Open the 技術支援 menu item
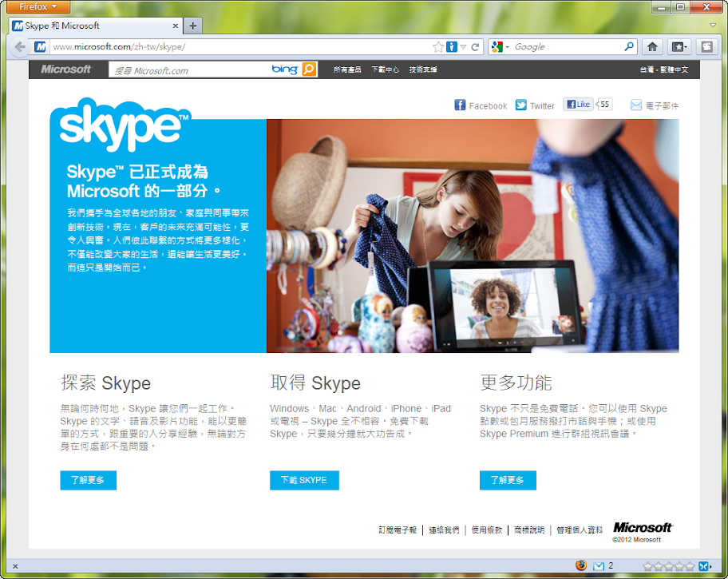The height and width of the screenshot is (579, 728). point(422,69)
